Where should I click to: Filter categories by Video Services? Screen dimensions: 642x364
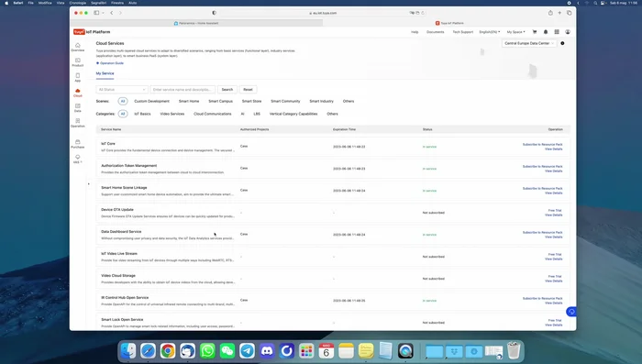tap(172, 114)
